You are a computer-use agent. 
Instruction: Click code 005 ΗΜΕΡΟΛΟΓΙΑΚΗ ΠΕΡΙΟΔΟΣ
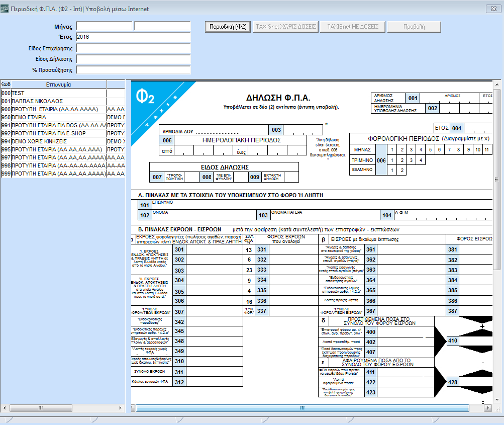[167, 140]
